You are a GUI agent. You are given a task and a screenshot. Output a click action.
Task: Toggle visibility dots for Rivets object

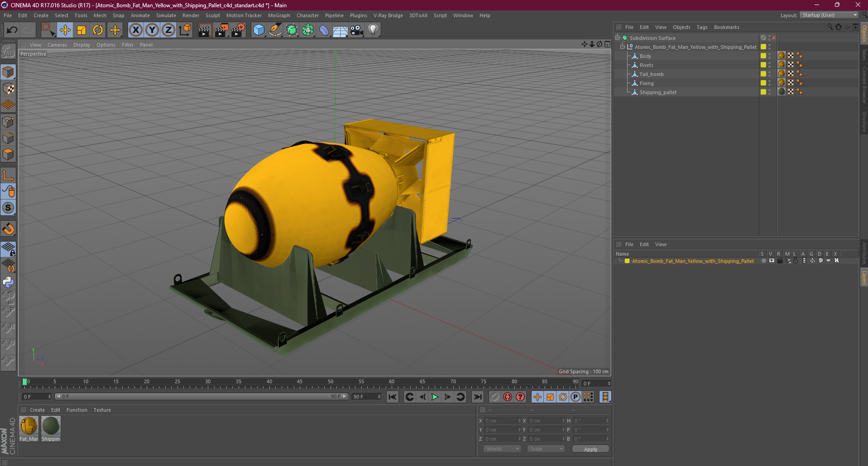[x=770, y=65]
